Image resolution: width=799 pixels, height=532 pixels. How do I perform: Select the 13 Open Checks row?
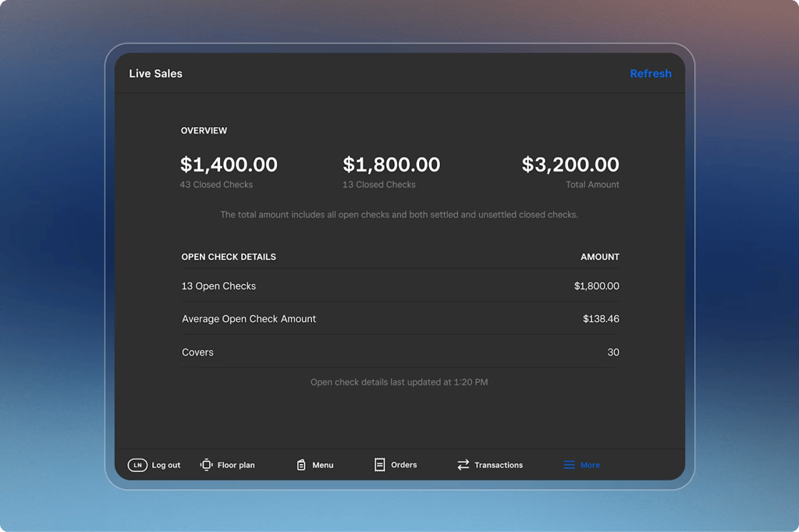(399, 286)
